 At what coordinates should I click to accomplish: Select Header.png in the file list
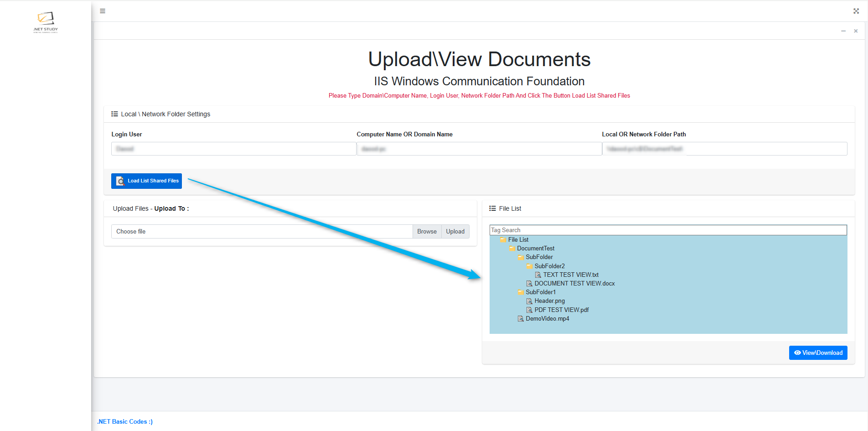click(x=549, y=301)
